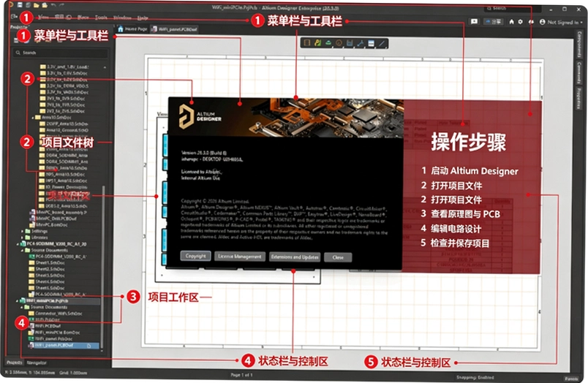Select the table icon in Active Bar

371,42
